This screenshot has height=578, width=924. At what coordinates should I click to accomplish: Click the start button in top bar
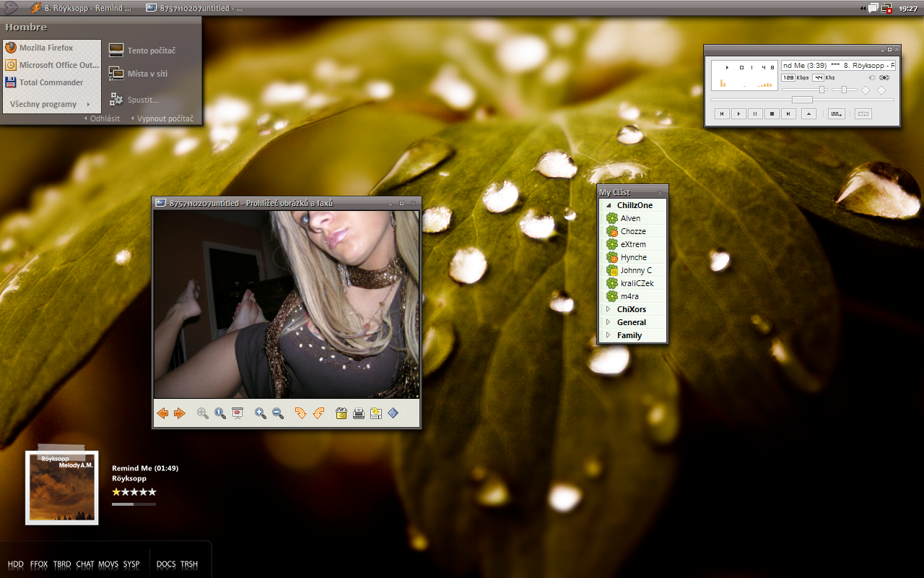click(11, 8)
